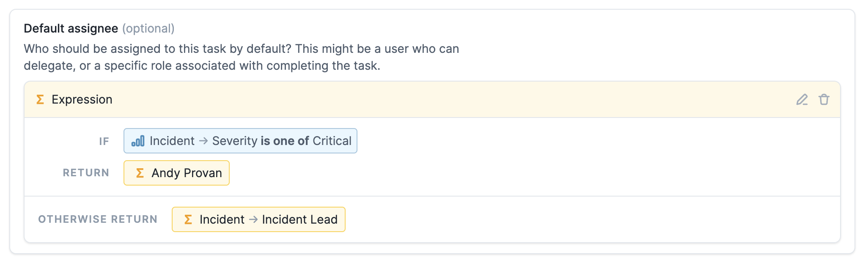Click the RETURN label
Viewport: 868px width, 268px height.
(x=86, y=173)
